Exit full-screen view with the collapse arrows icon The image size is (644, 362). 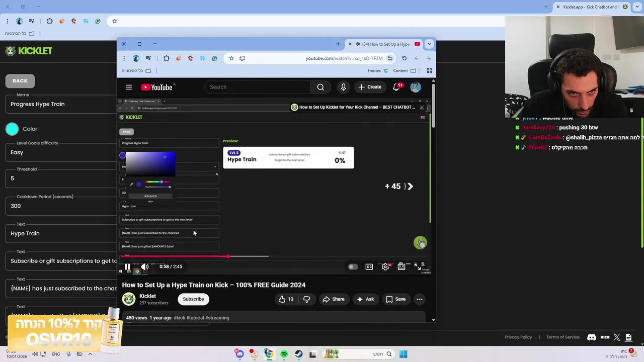coord(418,266)
